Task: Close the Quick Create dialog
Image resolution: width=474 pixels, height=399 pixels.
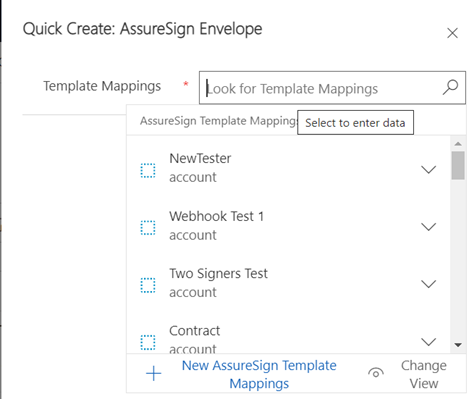Action: 452,33
